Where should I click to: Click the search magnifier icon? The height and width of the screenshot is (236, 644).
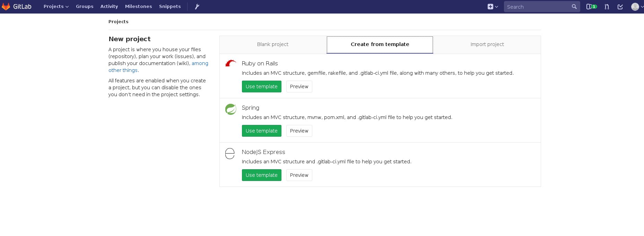coord(574,7)
